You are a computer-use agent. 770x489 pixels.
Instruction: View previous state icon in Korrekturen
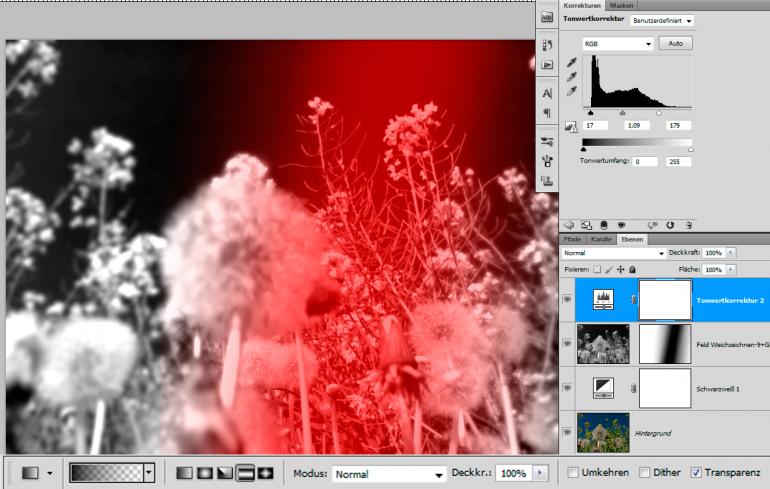click(x=653, y=225)
